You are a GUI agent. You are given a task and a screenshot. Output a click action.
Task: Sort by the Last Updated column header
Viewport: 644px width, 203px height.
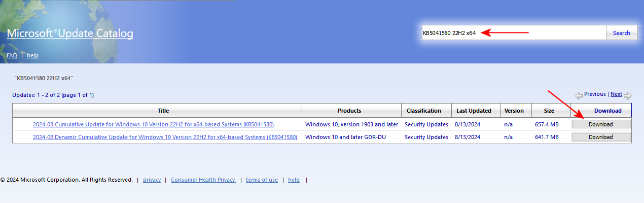tap(473, 111)
